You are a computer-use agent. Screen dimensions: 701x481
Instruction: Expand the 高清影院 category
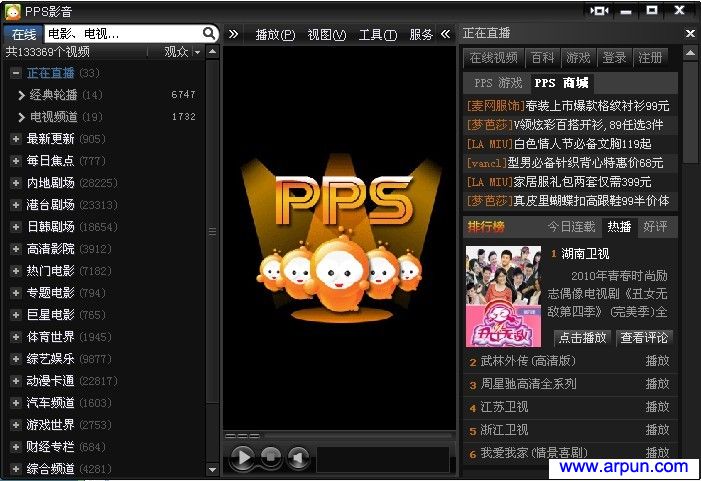point(16,249)
